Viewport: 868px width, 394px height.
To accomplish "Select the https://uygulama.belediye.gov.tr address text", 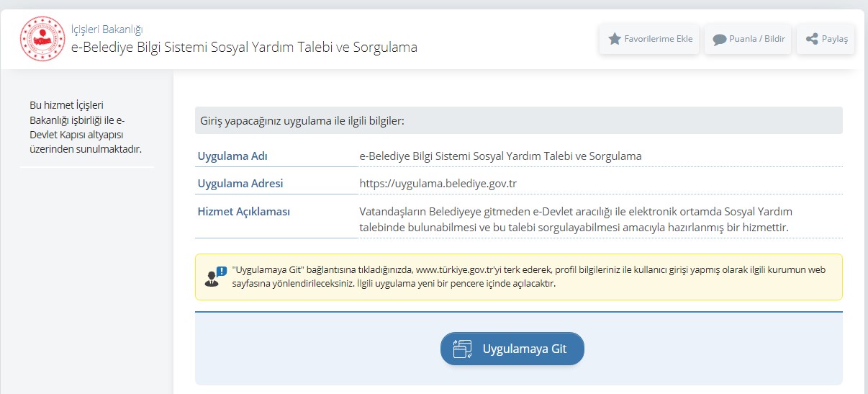I will point(438,183).
